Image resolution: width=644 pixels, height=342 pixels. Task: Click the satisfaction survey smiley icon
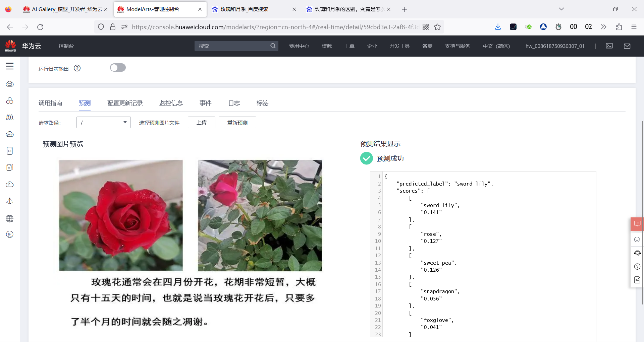tap(638, 239)
